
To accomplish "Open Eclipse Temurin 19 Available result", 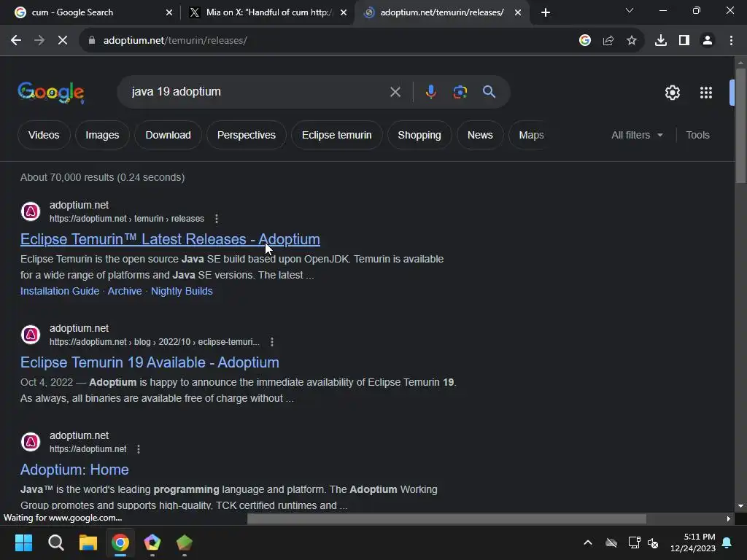I will 150,362.
